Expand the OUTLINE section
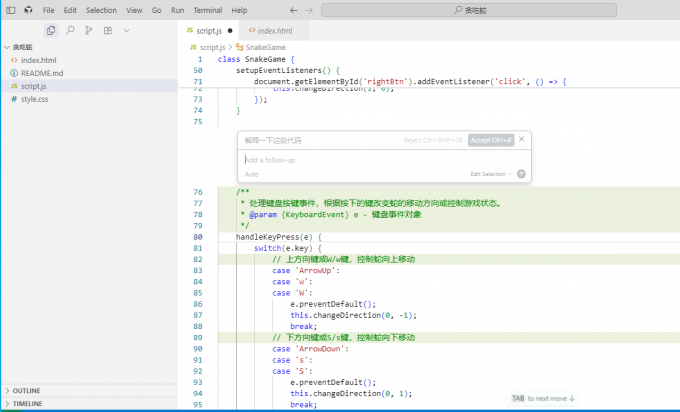 click(27, 390)
